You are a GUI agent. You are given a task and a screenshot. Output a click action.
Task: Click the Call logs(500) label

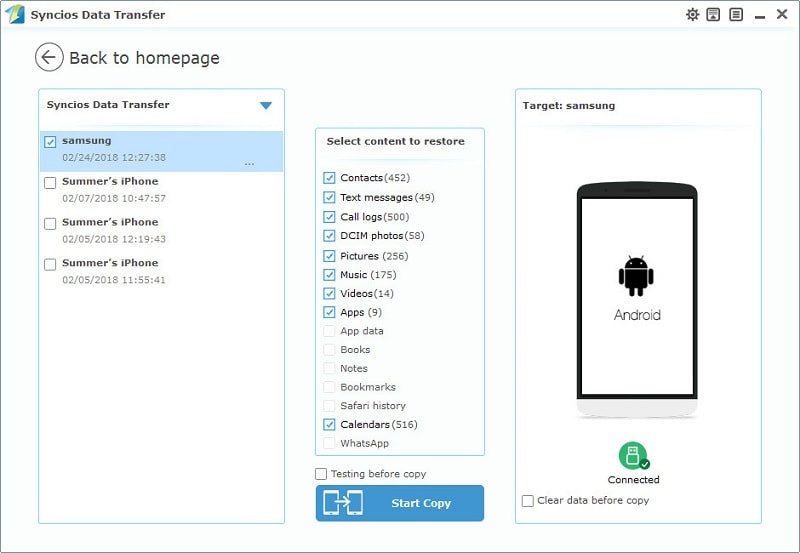[x=374, y=217]
